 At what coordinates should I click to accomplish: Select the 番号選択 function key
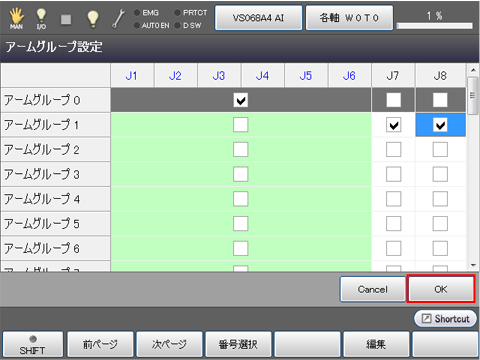click(238, 344)
